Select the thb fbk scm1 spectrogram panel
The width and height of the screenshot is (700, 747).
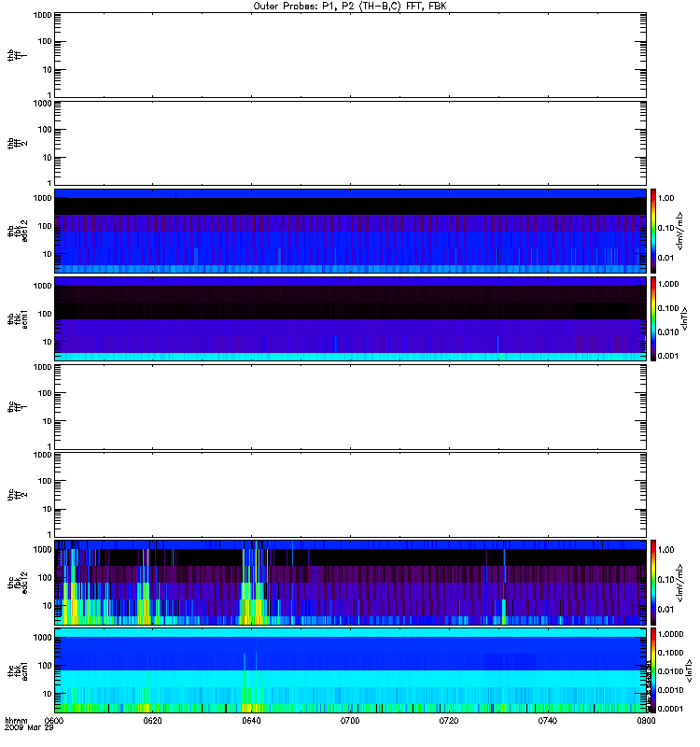click(351, 318)
